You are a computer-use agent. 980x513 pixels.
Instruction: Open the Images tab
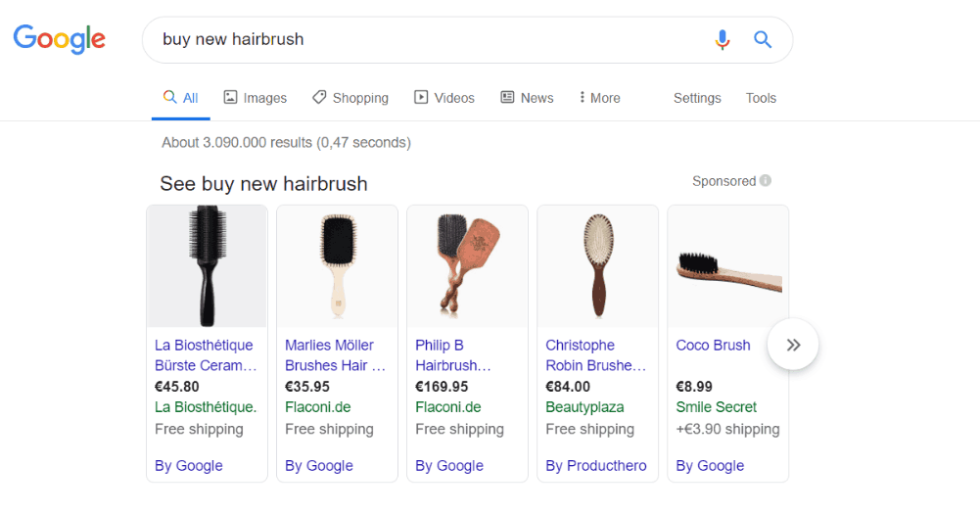click(255, 98)
